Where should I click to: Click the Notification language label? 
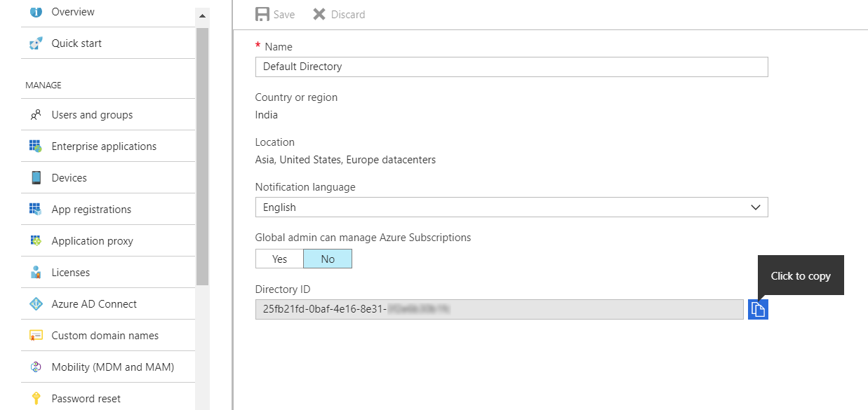click(305, 187)
